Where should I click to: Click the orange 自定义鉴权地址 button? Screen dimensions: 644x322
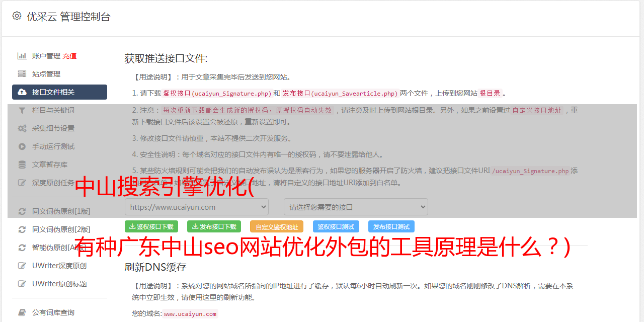click(277, 227)
